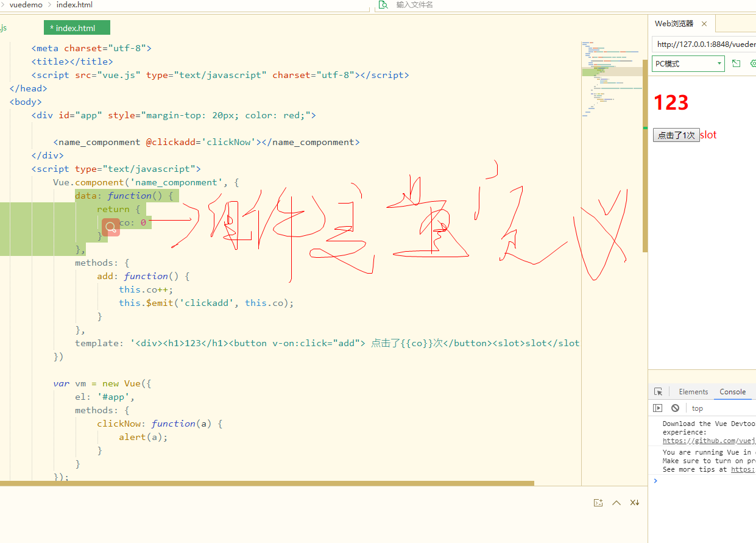Viewport: 756px width, 543px height.
Task: Click the browser URL address field
Action: tap(705, 44)
